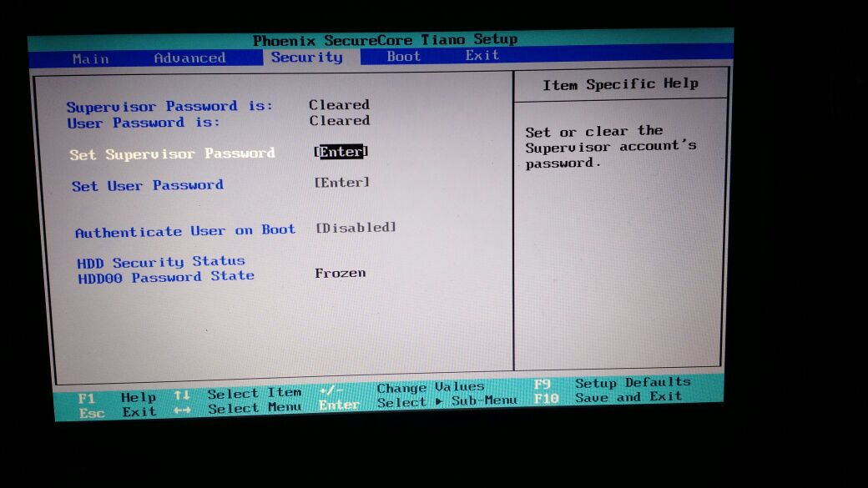Click [Enter] next to Set User Password
This screenshot has height=488, width=868.
[x=341, y=182]
